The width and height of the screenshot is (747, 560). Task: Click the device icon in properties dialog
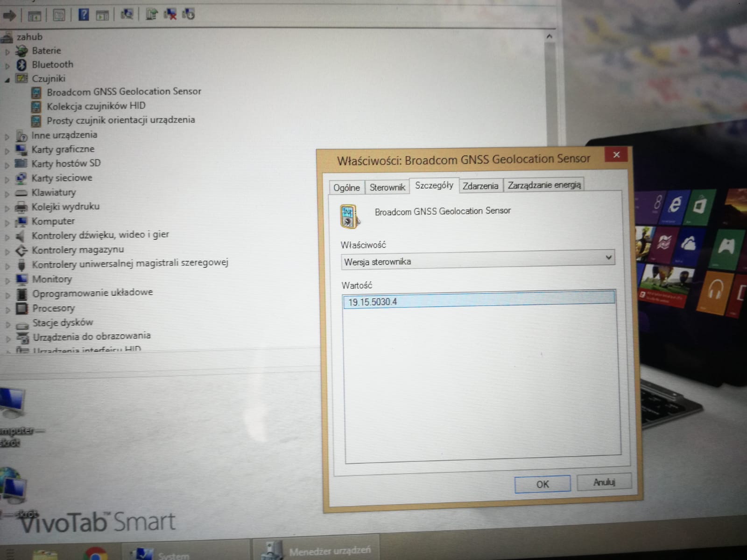point(349,217)
